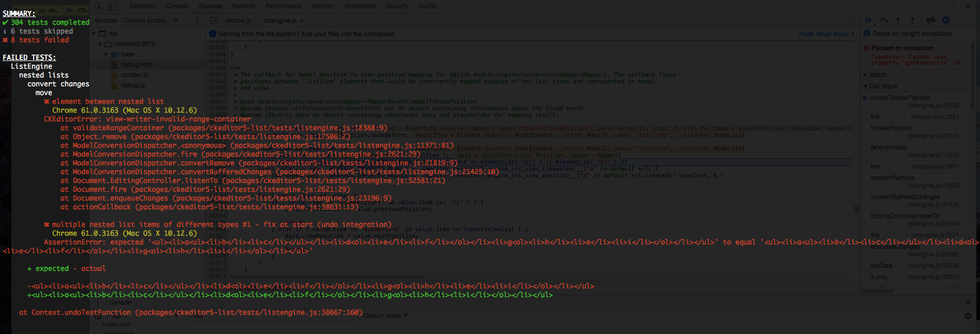Close the console drawer

pos(968,302)
